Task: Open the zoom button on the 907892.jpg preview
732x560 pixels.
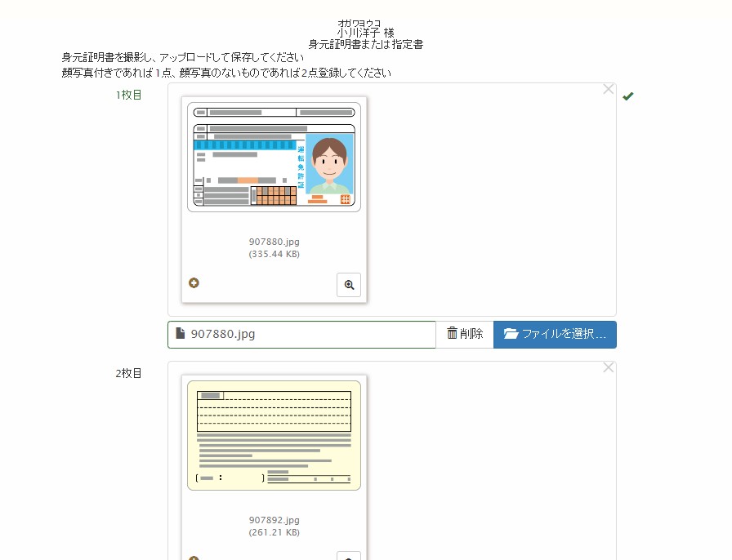Action: click(x=349, y=557)
